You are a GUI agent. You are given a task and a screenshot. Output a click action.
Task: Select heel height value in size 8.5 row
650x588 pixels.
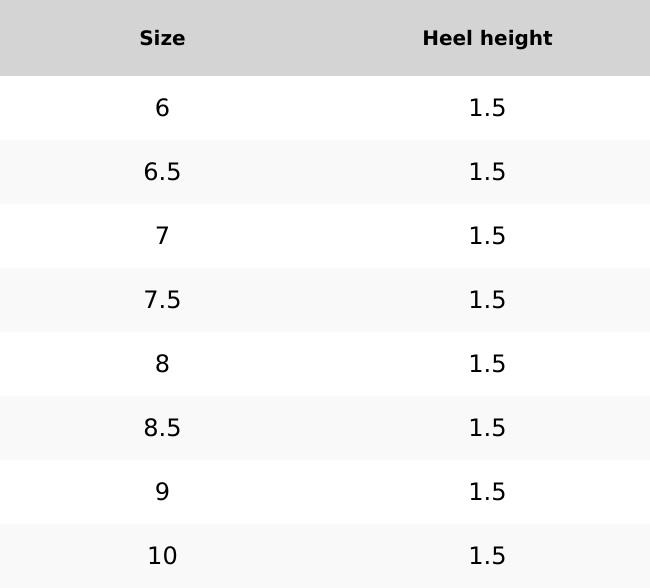[487, 428]
